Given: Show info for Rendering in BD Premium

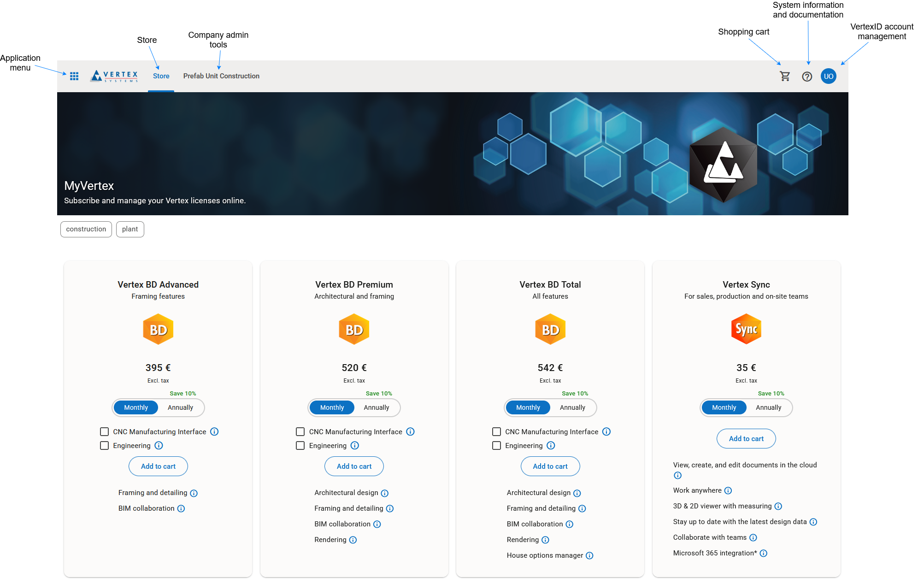Looking at the screenshot, I should pos(353,540).
